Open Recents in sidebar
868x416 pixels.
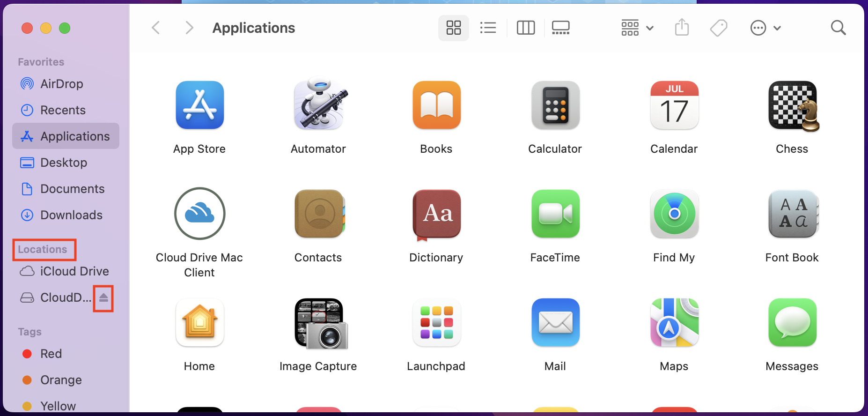(x=66, y=110)
